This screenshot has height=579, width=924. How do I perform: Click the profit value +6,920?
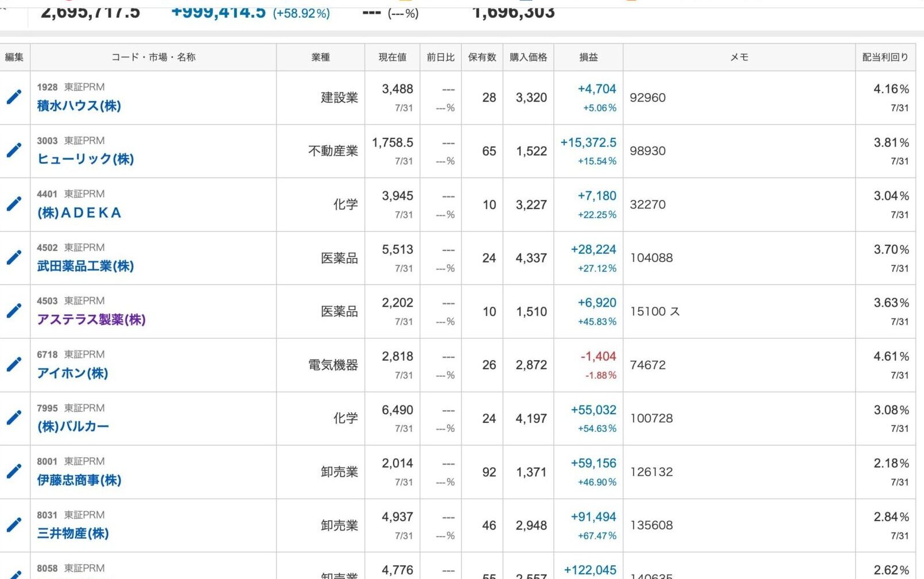[597, 303]
